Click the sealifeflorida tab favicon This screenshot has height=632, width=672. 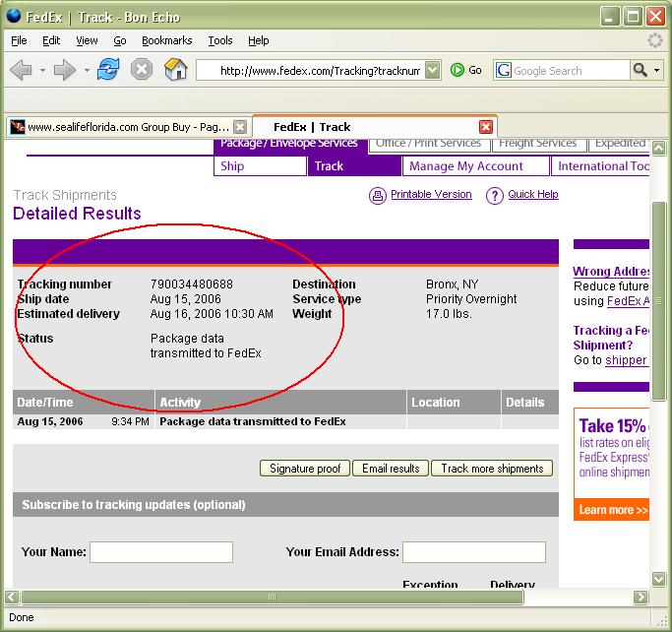pyautogui.click(x=17, y=127)
